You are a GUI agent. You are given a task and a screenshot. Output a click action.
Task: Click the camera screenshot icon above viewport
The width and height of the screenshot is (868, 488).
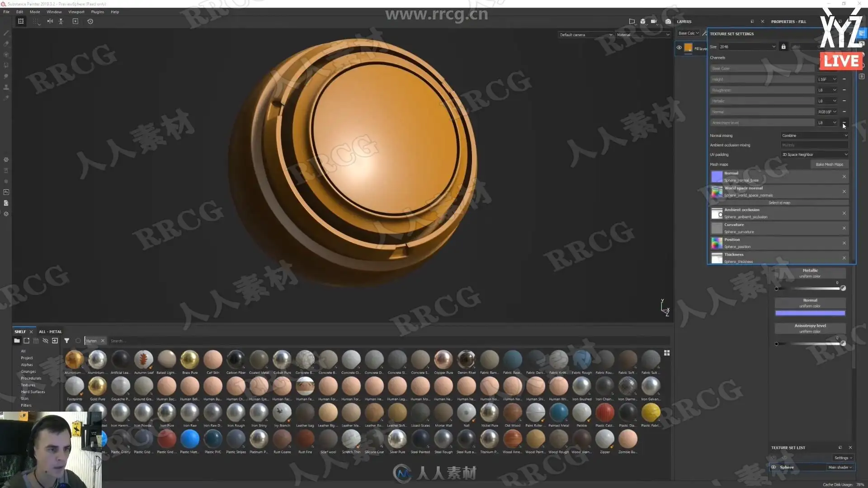(668, 21)
